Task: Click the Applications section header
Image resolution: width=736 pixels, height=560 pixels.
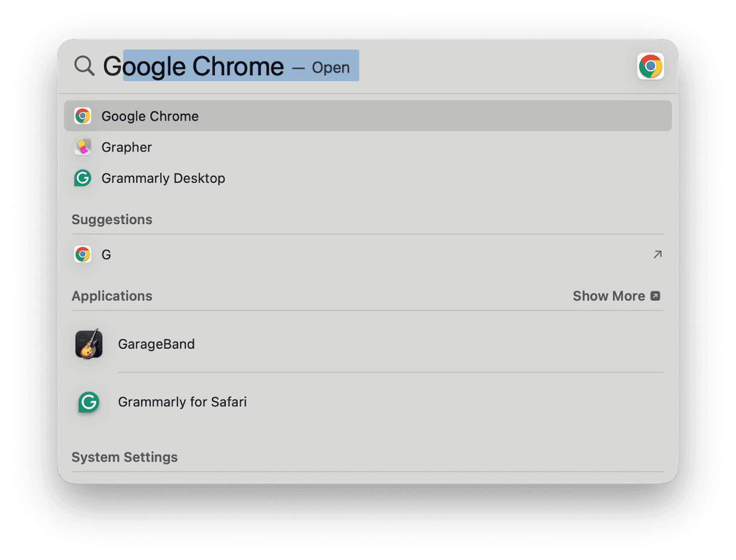Action: tap(112, 295)
